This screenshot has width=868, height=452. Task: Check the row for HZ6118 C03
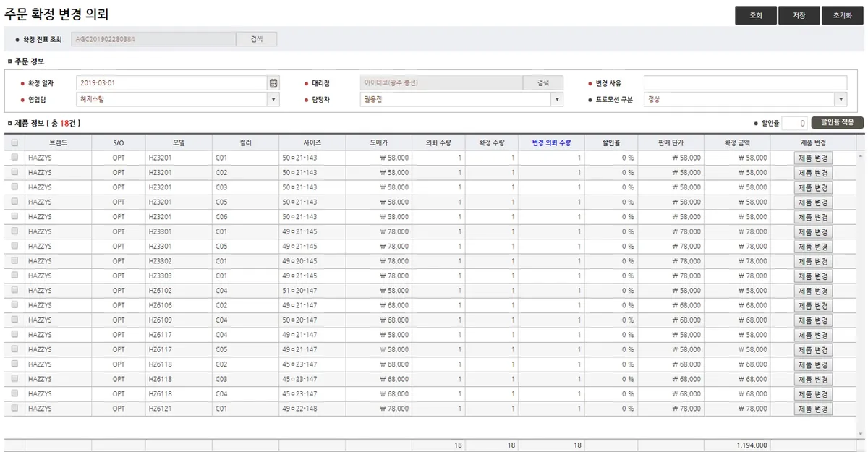pyautogui.click(x=14, y=379)
